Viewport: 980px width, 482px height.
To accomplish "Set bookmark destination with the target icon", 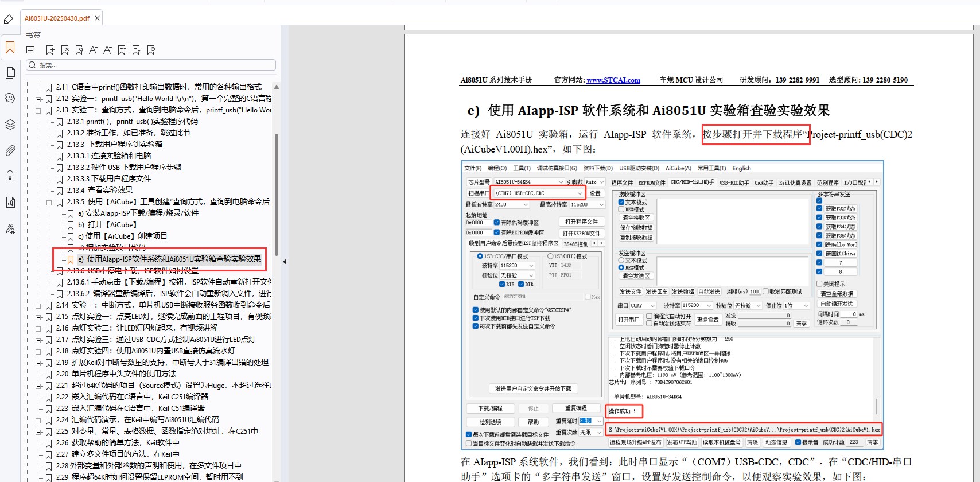I will coord(151,50).
